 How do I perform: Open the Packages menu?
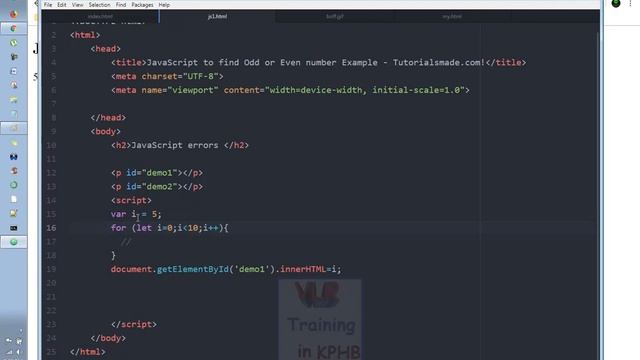point(142,5)
